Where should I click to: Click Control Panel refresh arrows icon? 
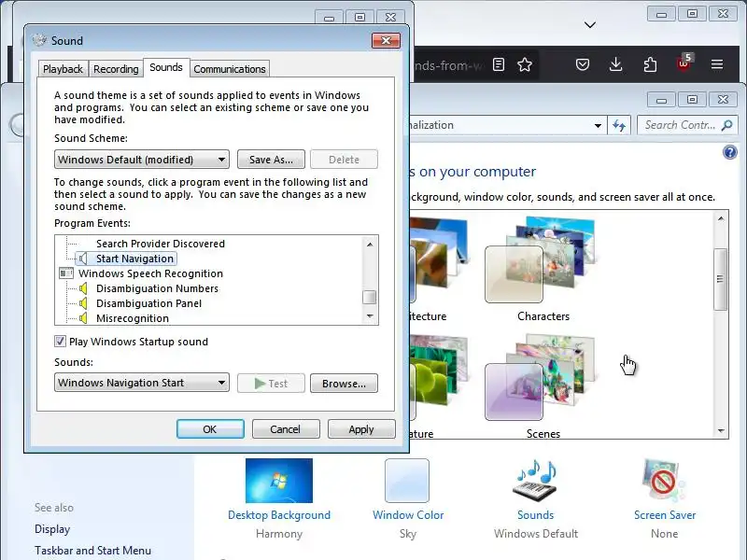(619, 125)
